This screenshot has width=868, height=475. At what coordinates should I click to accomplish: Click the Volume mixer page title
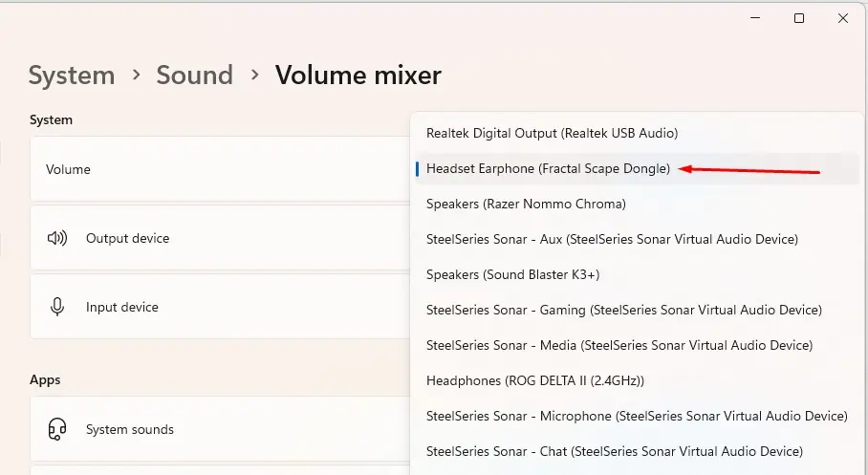pyautogui.click(x=358, y=76)
